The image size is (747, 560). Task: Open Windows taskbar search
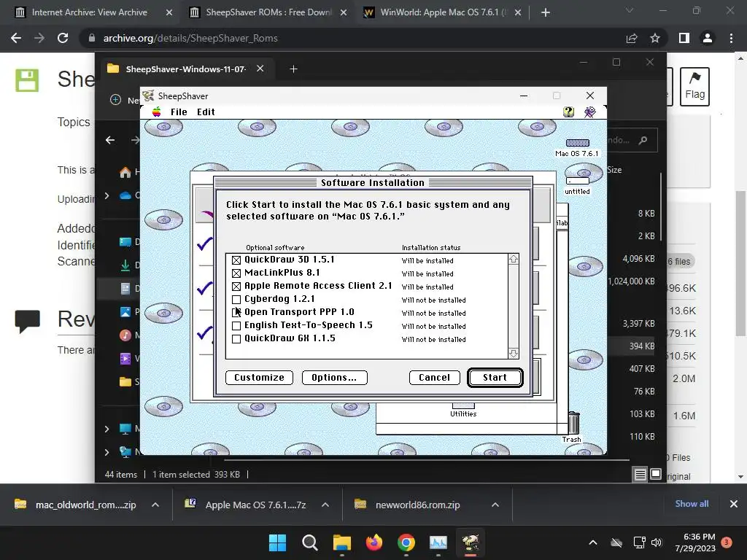pyautogui.click(x=309, y=542)
